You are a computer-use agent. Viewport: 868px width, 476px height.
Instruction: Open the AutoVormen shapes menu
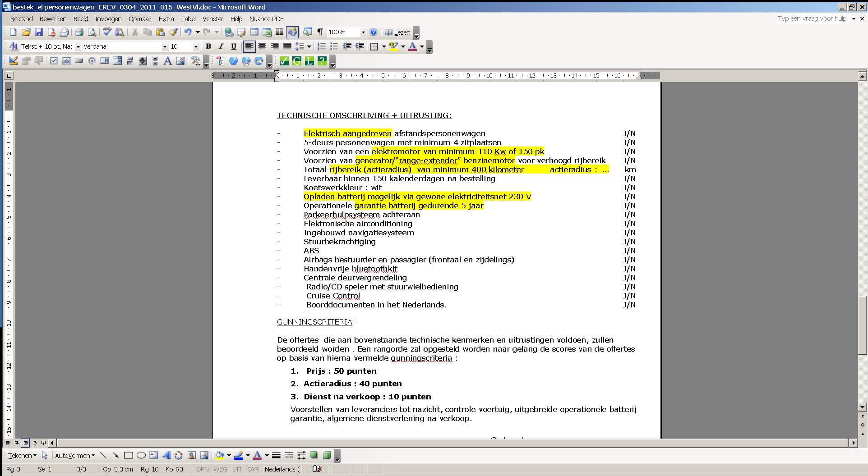point(75,456)
